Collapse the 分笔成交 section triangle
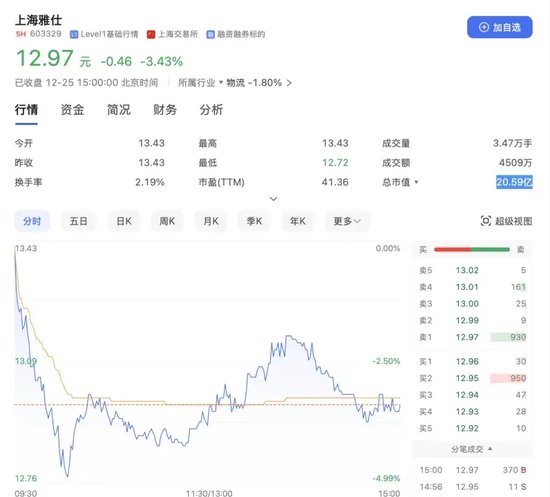550x497 pixels. point(490,449)
